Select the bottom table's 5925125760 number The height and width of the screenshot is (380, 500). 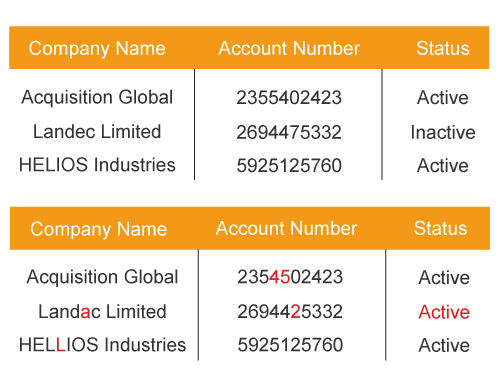[x=290, y=345]
